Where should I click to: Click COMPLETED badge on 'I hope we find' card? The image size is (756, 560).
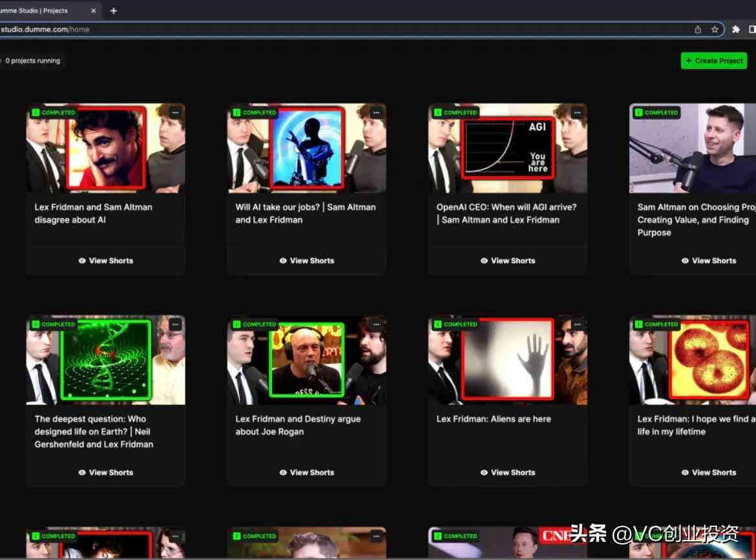click(656, 324)
